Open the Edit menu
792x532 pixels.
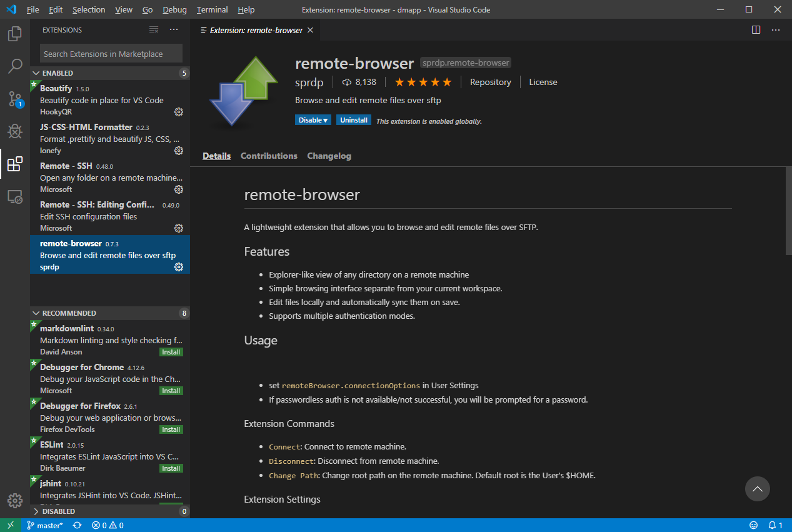point(56,10)
